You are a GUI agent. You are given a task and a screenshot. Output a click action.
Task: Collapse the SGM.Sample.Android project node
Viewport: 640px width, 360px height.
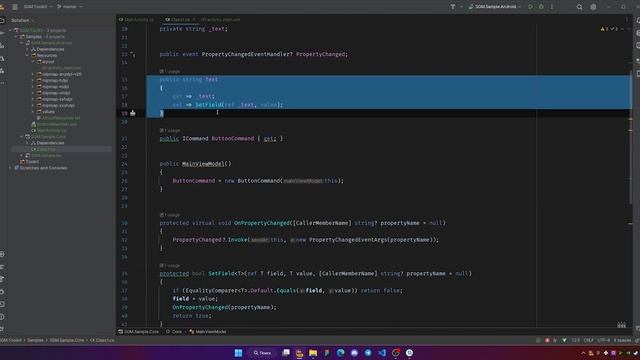tap(22, 42)
